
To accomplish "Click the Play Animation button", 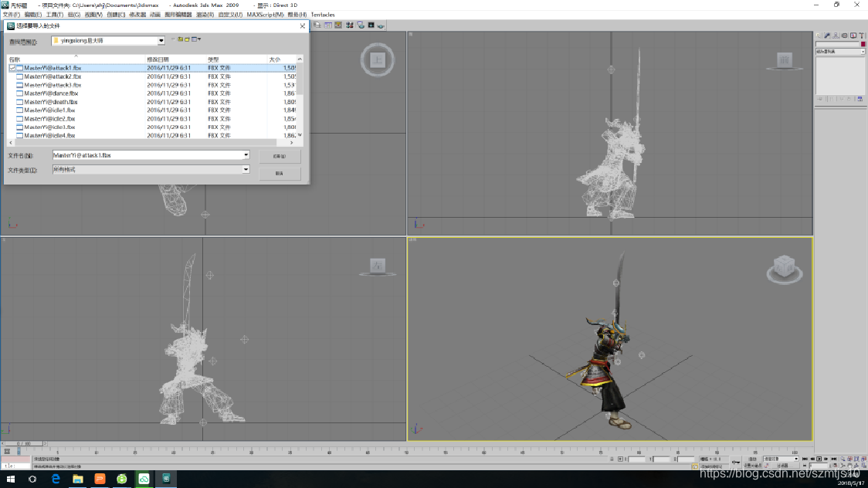I will (819, 459).
